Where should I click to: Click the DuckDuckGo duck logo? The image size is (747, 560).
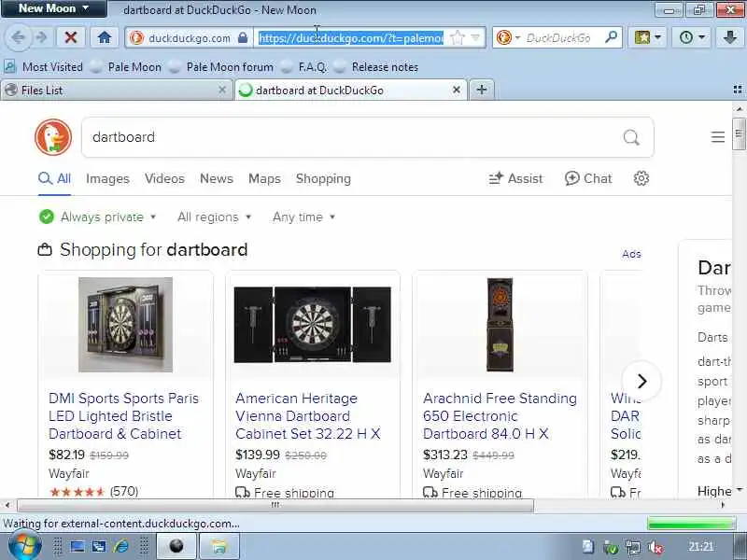pyautogui.click(x=53, y=137)
